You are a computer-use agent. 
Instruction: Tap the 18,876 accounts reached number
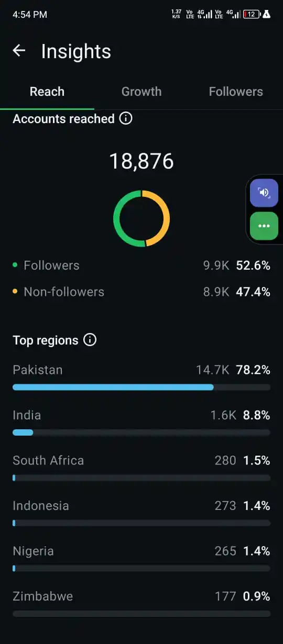(x=141, y=161)
